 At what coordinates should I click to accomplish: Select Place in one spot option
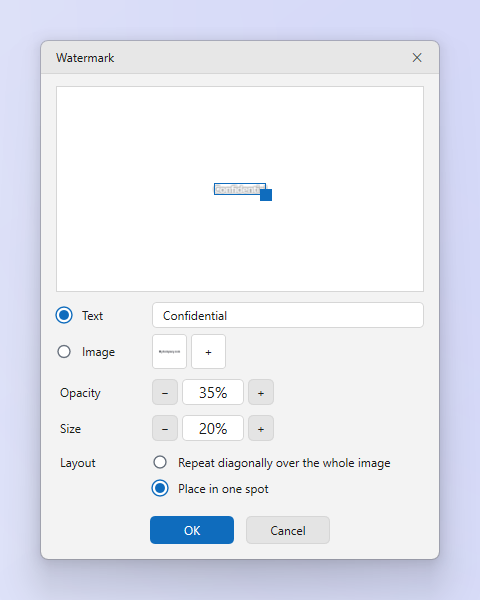160,488
